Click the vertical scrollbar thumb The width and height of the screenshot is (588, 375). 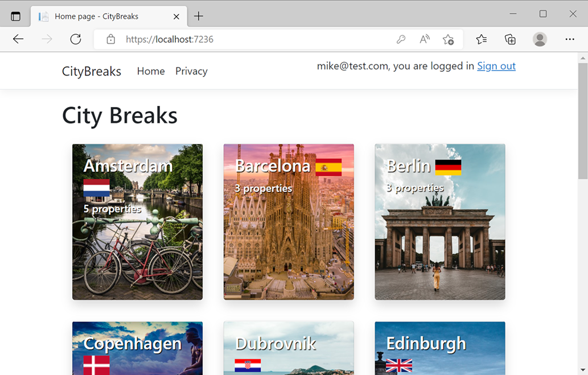click(583, 120)
